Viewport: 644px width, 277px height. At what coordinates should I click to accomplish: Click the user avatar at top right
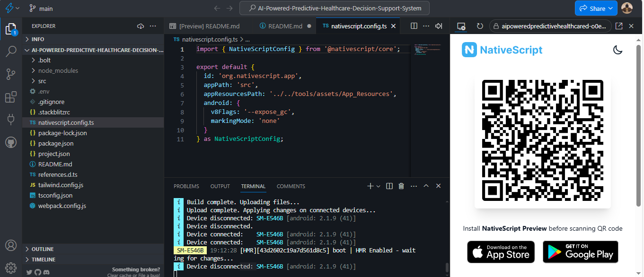[627, 8]
